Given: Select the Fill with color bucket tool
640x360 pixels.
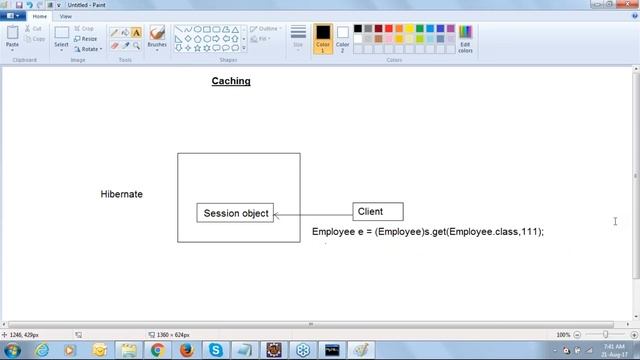Looking at the screenshot, I should (x=125, y=33).
